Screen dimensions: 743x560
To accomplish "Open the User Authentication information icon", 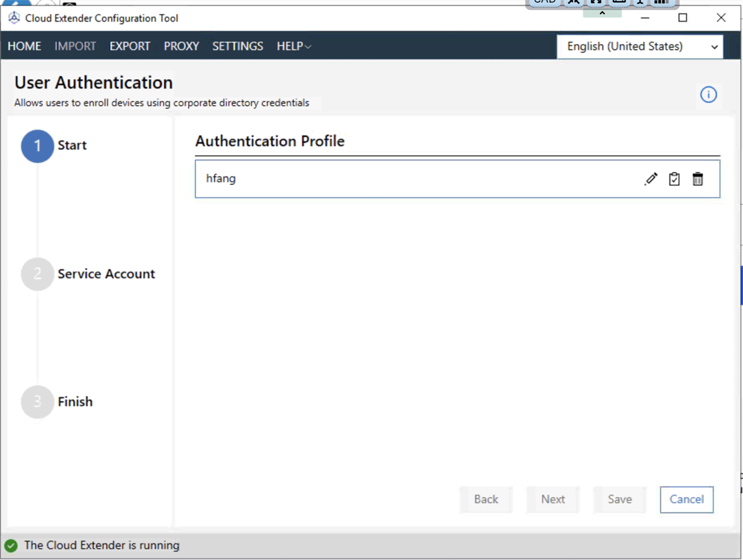I will [x=709, y=95].
